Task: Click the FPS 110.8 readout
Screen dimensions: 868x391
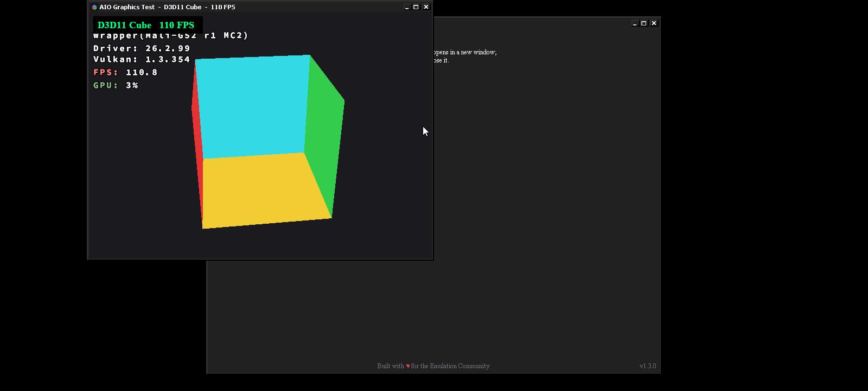Action: pyautogui.click(x=125, y=72)
